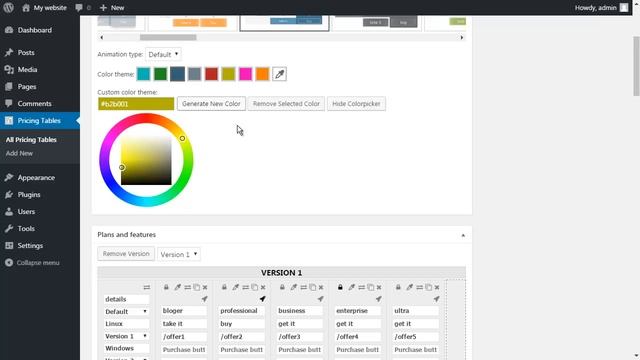Viewport: 640px width, 360px height.
Task: Click swap arrows icon on business column
Action: point(303,287)
